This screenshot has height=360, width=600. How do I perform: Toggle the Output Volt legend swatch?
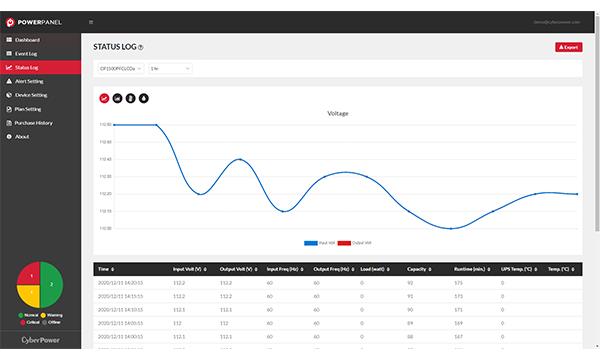(344, 243)
